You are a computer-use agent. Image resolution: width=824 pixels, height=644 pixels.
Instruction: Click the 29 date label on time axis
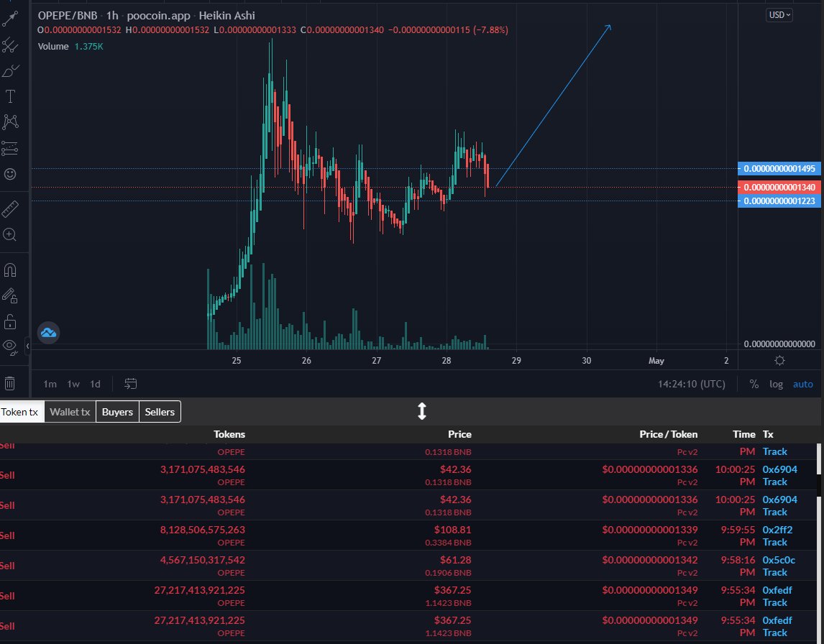tap(516, 361)
